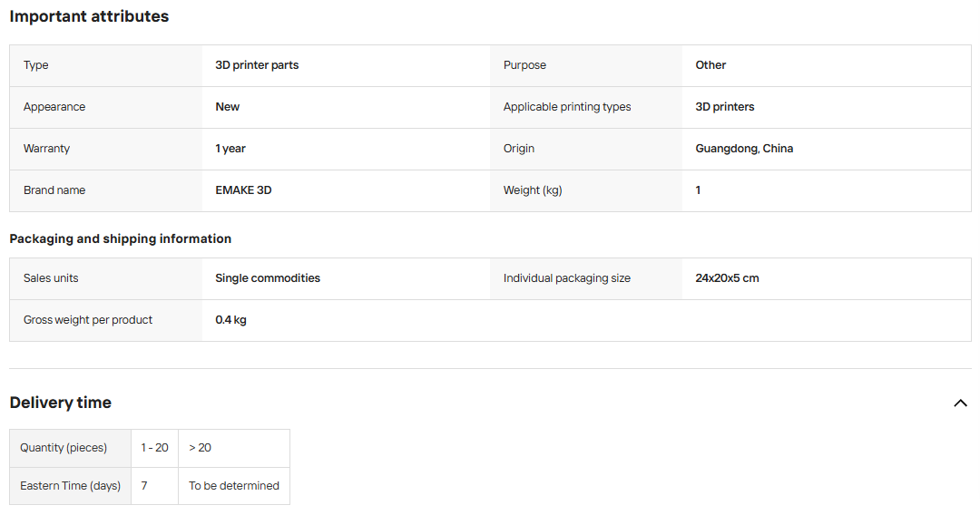Select the Other purpose value
Image resolution: width=980 pixels, height=515 pixels.
(x=710, y=65)
